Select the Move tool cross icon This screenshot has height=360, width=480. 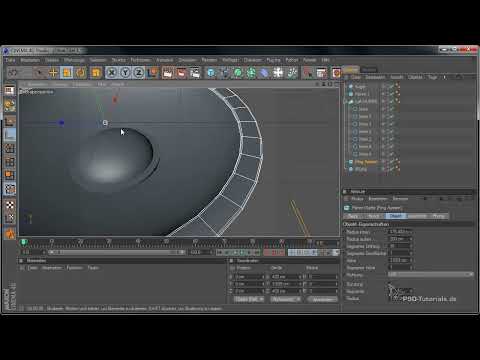pyautogui.click(x=53, y=72)
